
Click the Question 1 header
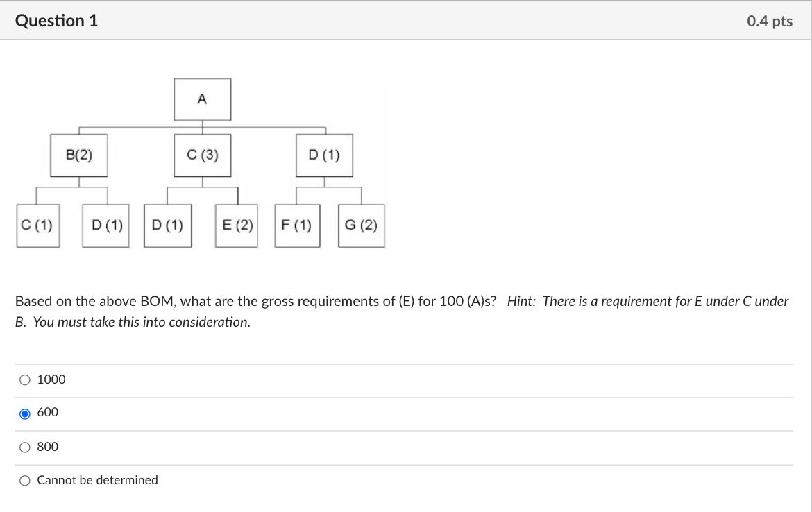[x=57, y=20]
